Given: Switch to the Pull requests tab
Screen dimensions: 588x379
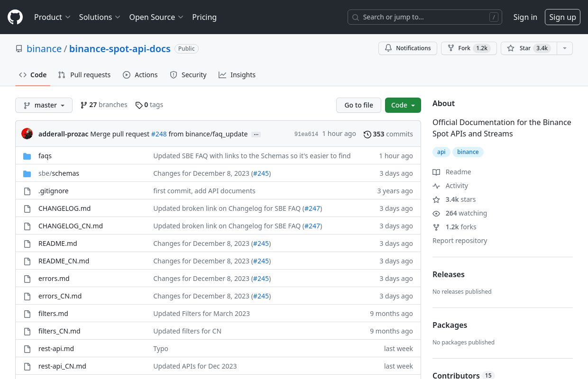Looking at the screenshot, I should (84, 75).
